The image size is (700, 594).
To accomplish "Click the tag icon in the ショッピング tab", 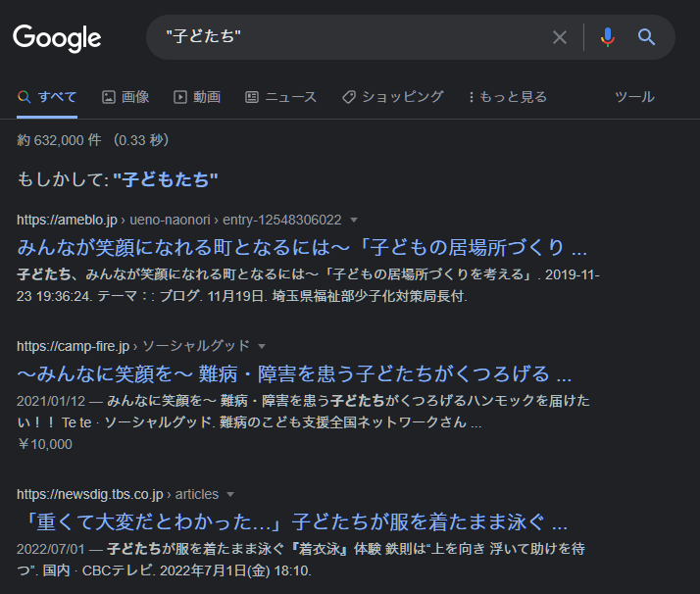I will tap(349, 97).
